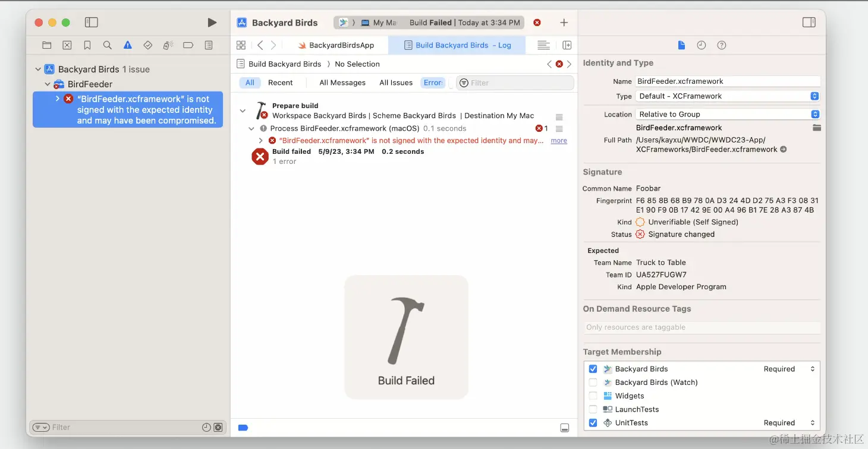The width and height of the screenshot is (868, 449).
Task: Open the Source Control navigator
Action: pyautogui.click(x=67, y=45)
